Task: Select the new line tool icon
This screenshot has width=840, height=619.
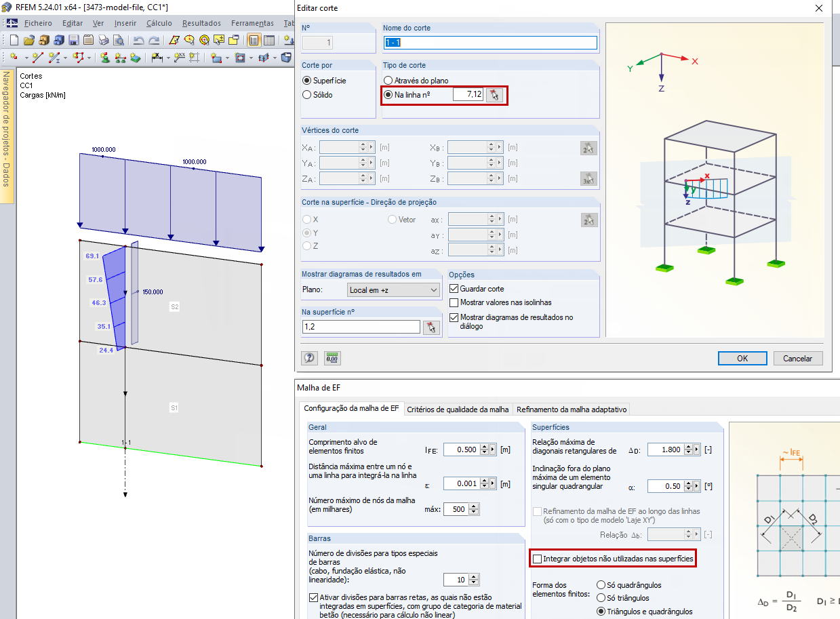Action: (38, 58)
